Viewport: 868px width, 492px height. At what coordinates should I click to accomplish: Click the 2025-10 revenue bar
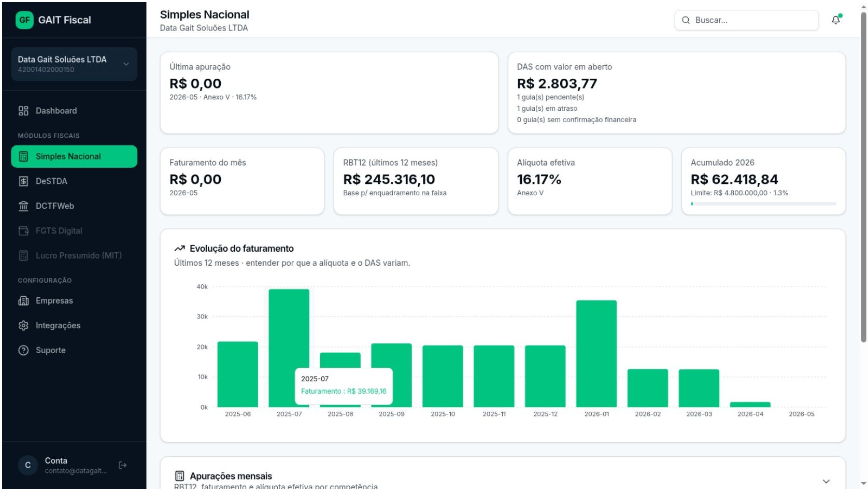(x=443, y=376)
